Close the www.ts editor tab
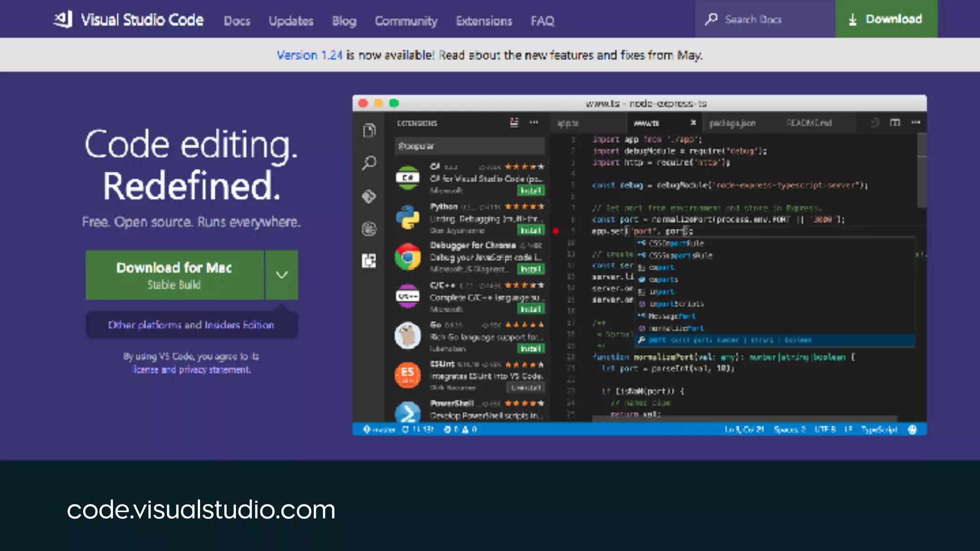Screen dimensions: 980x551 [x=693, y=123]
